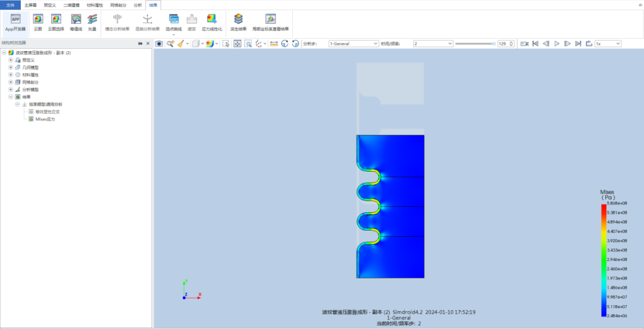Click the rainbow contour style icon
Image resolution: width=644 pixels, height=329 pixels.
point(209,44)
